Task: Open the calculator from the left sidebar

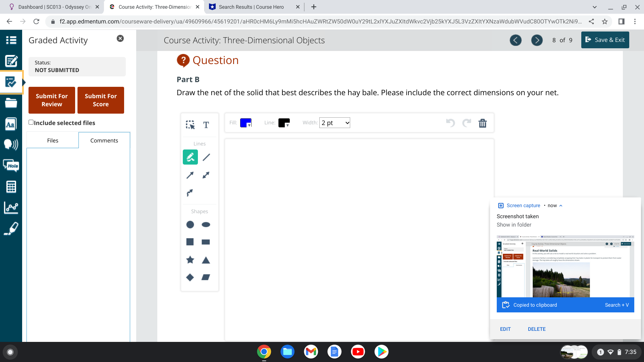Action: tap(11, 187)
